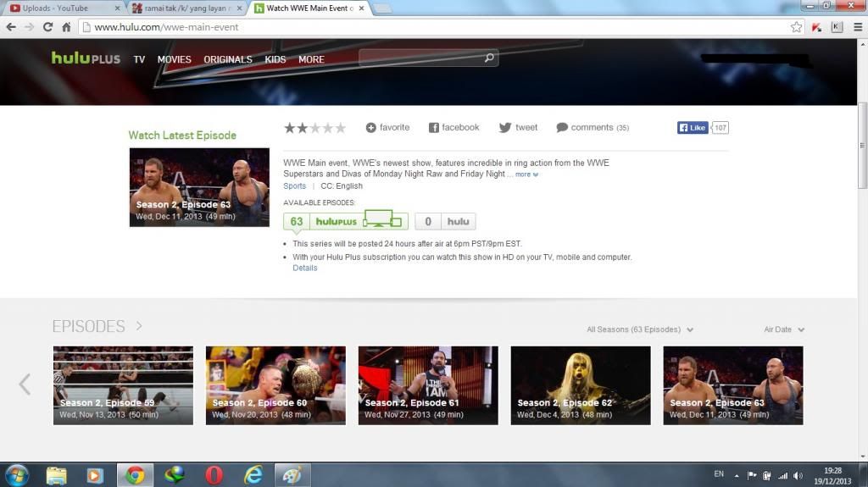Click the search magnifier icon
The height and width of the screenshot is (487, 868).
[489, 58]
